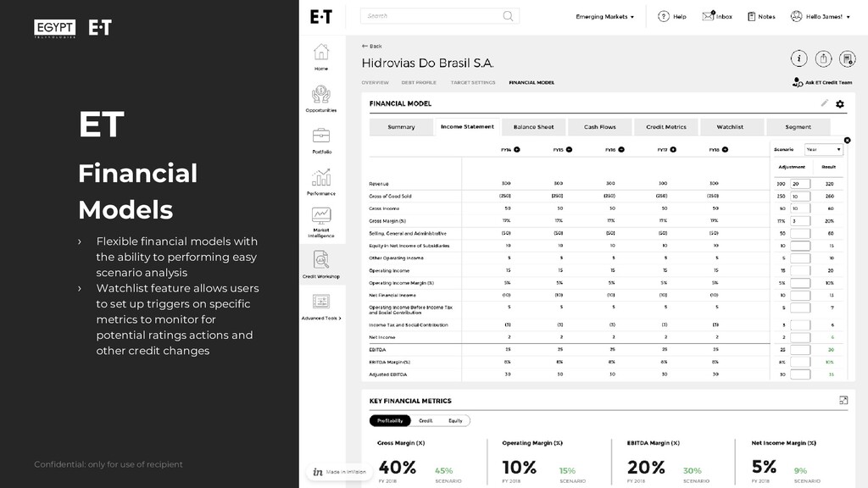Switch to the Credit Metrics tab
The width and height of the screenshot is (868, 488).
(666, 127)
